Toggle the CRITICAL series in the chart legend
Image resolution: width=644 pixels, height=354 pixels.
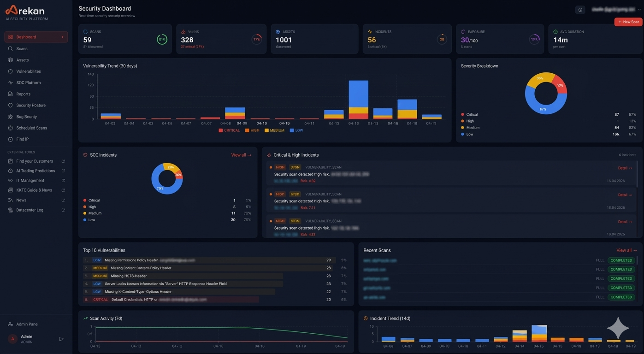(229, 130)
